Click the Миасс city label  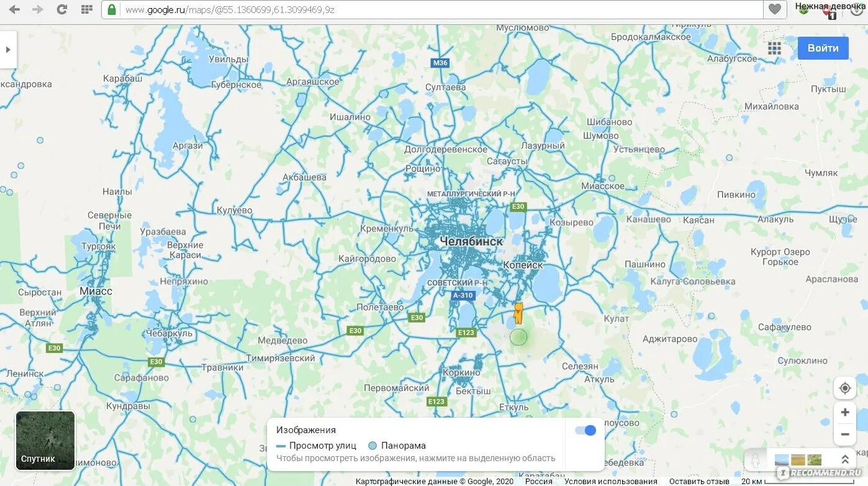tap(96, 291)
